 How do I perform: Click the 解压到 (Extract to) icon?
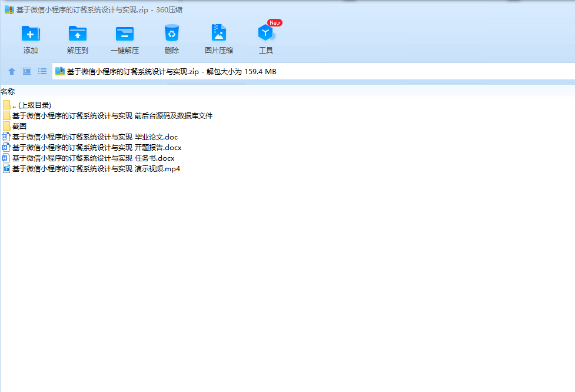pos(77,34)
